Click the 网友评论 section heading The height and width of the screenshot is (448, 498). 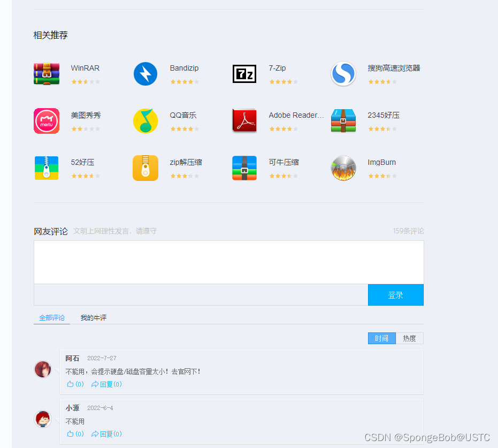51,231
